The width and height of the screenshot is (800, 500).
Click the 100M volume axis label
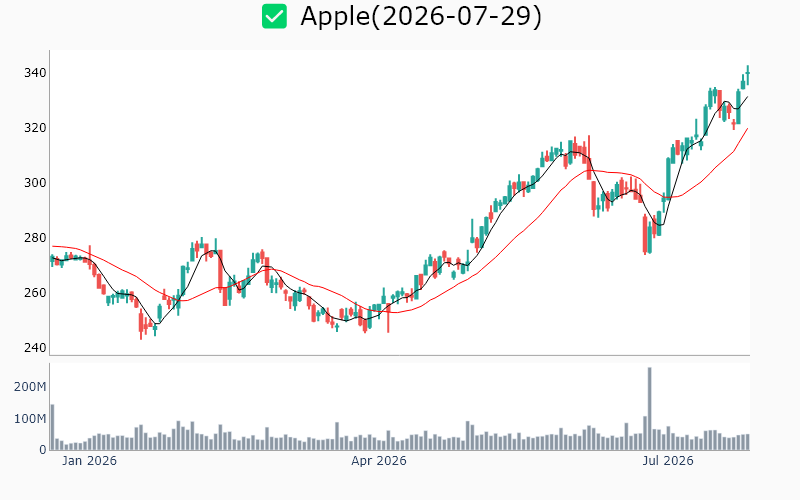30,419
